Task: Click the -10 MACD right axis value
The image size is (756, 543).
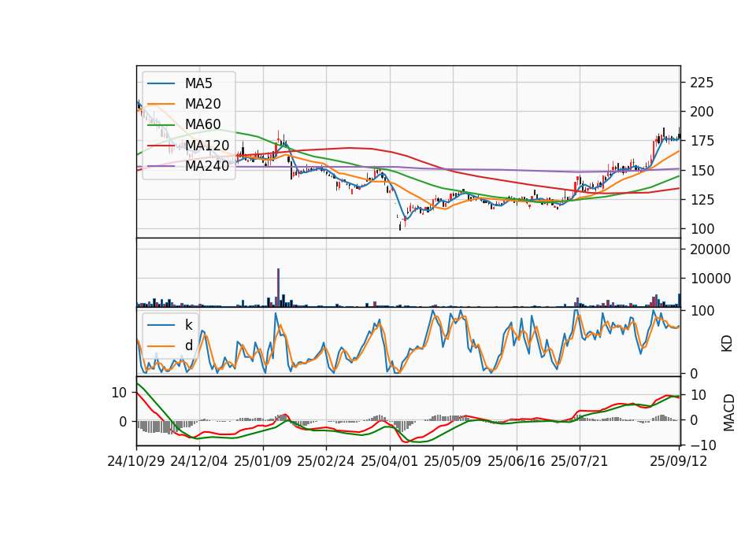Action: tap(703, 445)
